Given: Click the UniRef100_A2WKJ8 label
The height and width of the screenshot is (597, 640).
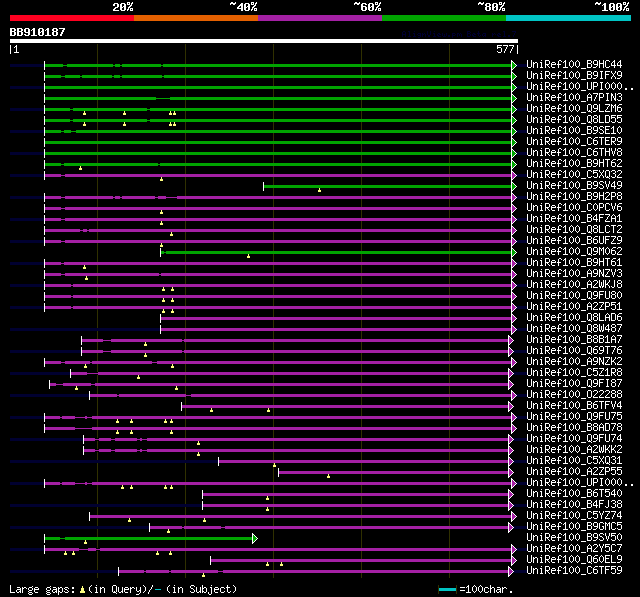Looking at the screenshot, I should pos(574,285).
